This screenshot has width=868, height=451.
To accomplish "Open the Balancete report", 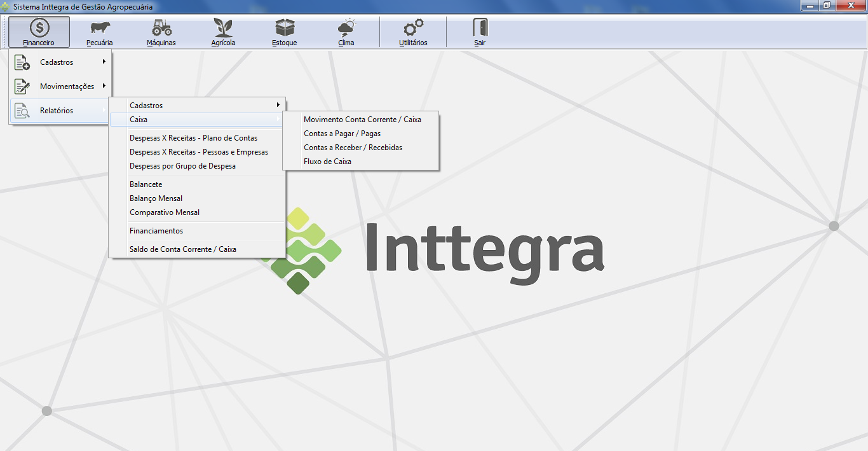I will (146, 184).
